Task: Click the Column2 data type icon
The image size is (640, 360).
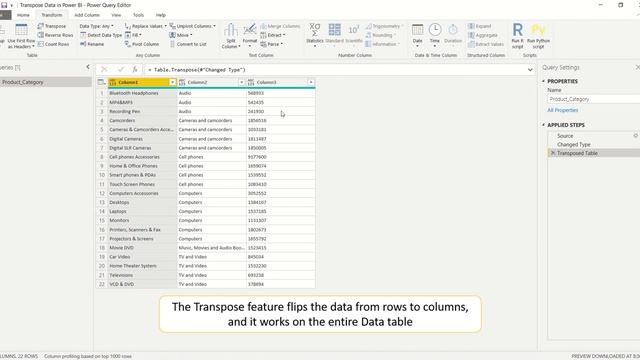Action: click(x=182, y=82)
